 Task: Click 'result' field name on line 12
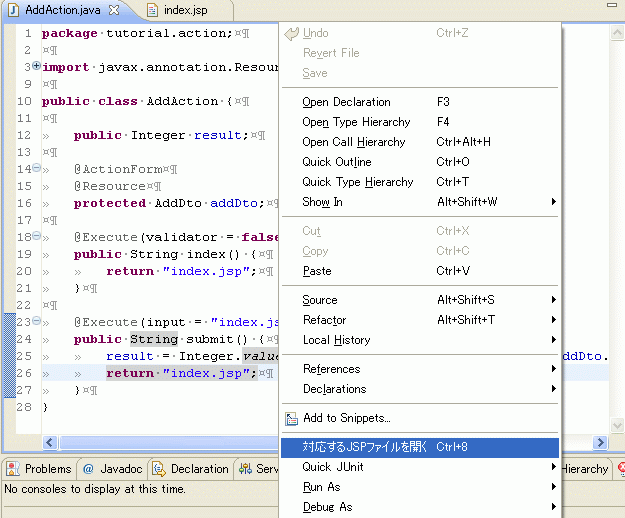point(218,135)
